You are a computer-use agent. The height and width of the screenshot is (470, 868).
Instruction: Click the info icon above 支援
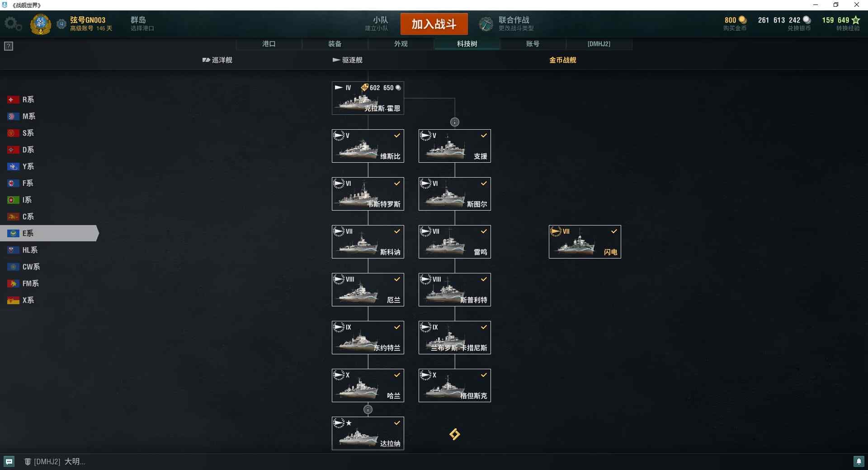tap(455, 122)
